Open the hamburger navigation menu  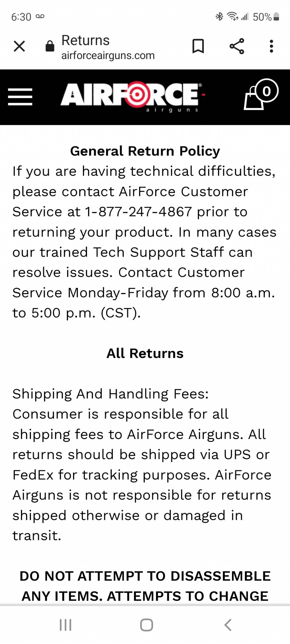coord(20,97)
